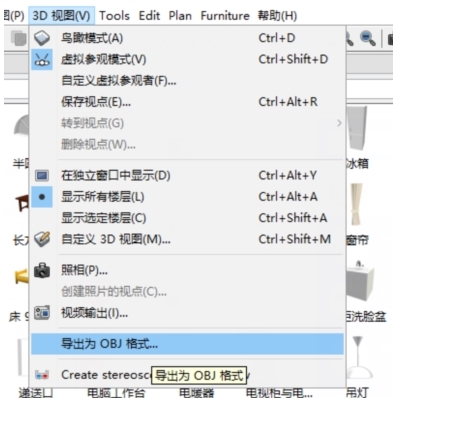465x421 pixels.
Task: Open the Plan menu
Action: pos(180,16)
